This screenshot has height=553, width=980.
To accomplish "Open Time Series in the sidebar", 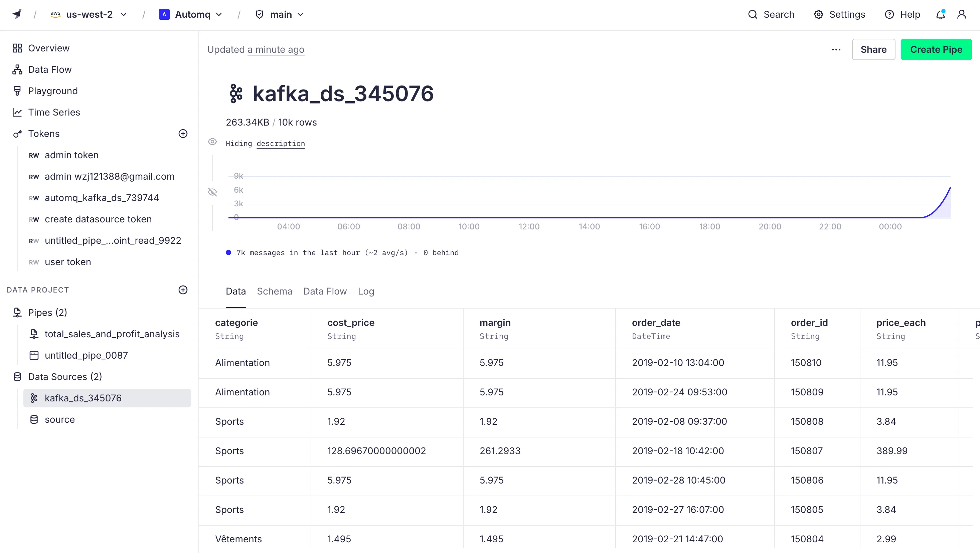I will pos(54,112).
